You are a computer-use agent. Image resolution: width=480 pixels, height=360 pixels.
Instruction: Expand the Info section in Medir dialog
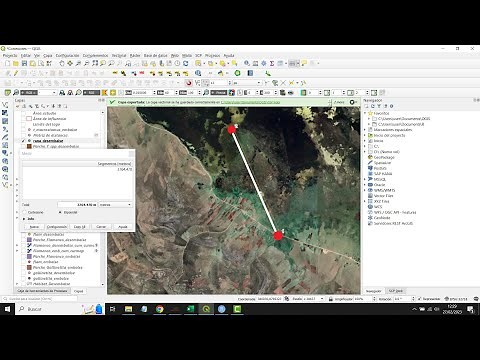click(x=24, y=219)
